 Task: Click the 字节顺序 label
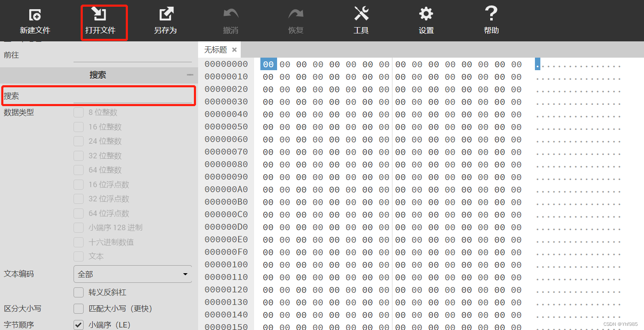[x=19, y=325]
